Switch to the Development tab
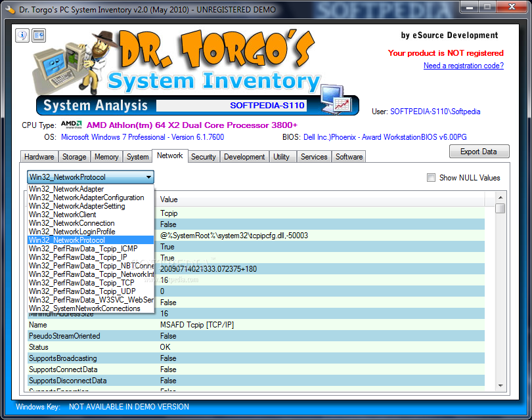The height and width of the screenshot is (420, 532). point(244,157)
